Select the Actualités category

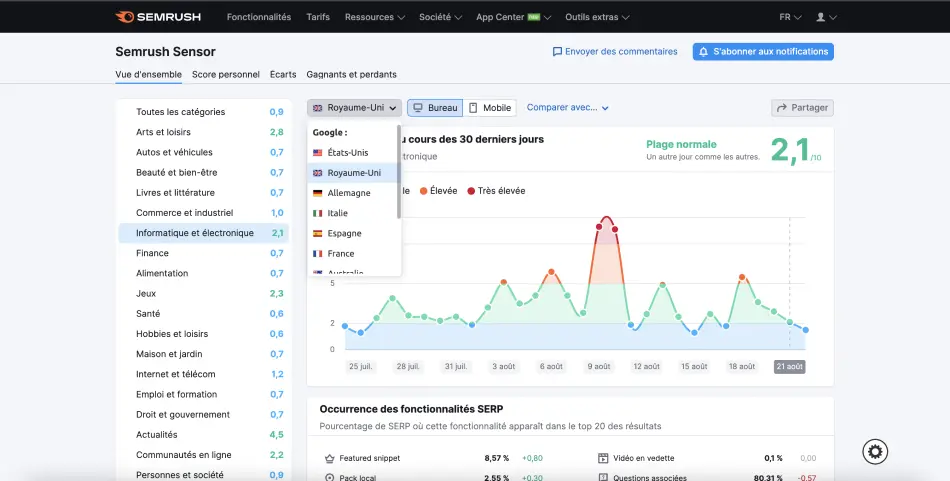tap(204, 435)
